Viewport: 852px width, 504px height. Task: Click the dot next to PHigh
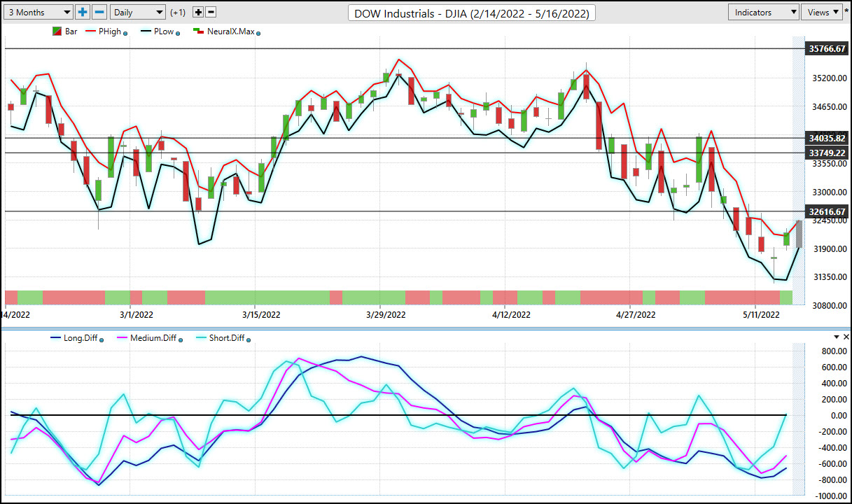point(125,33)
